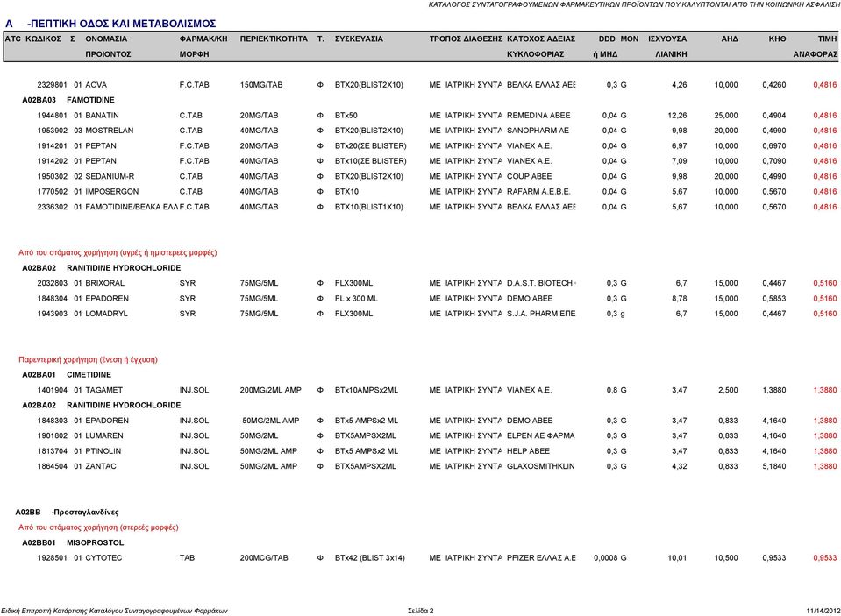Select packaging BTx50 in BANATIN row
This screenshot has width=841, height=616.
(346, 116)
